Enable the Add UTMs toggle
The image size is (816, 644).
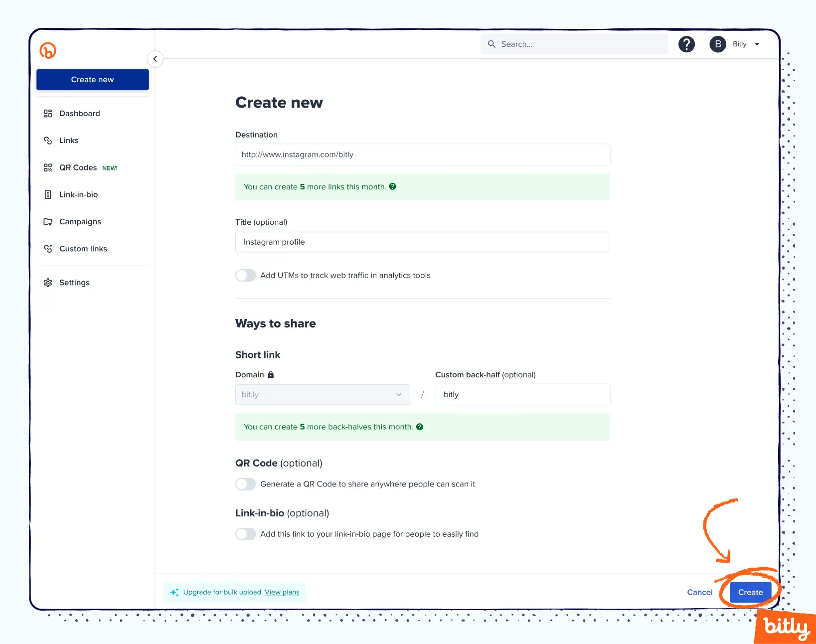245,275
